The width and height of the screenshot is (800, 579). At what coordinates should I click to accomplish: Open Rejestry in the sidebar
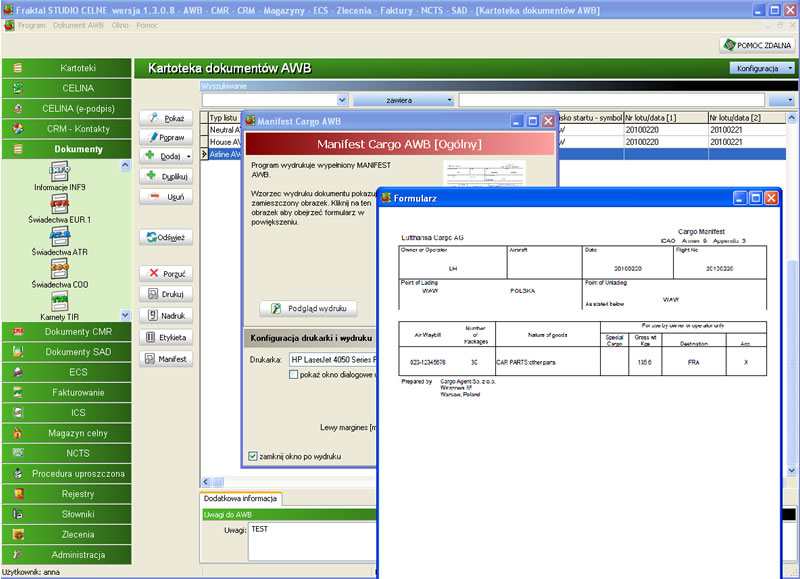[67, 494]
